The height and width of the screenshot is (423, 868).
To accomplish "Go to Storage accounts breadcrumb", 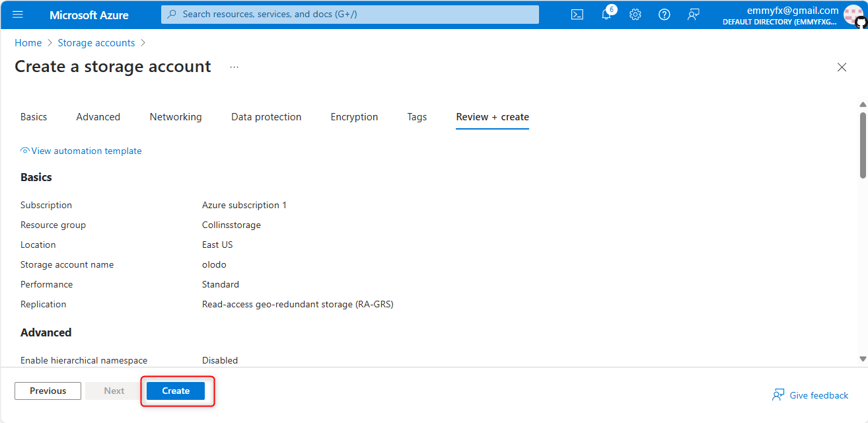I will point(96,43).
